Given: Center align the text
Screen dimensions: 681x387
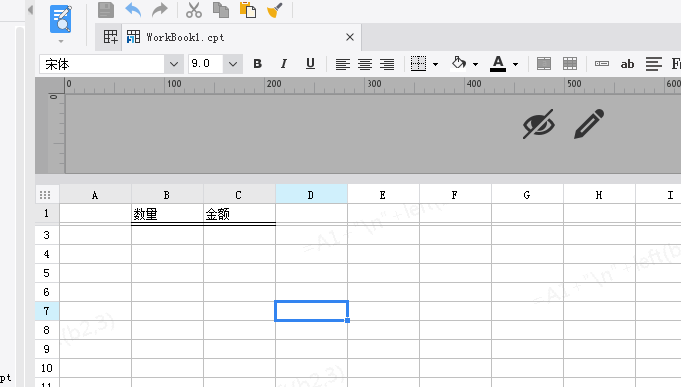Looking at the screenshot, I should [x=365, y=64].
